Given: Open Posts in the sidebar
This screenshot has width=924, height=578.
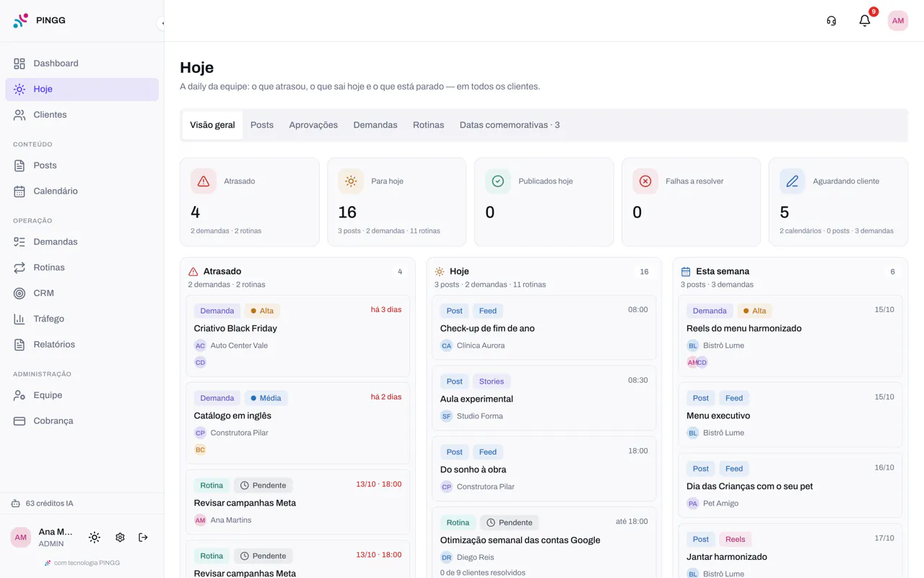Looking at the screenshot, I should (x=82, y=165).
